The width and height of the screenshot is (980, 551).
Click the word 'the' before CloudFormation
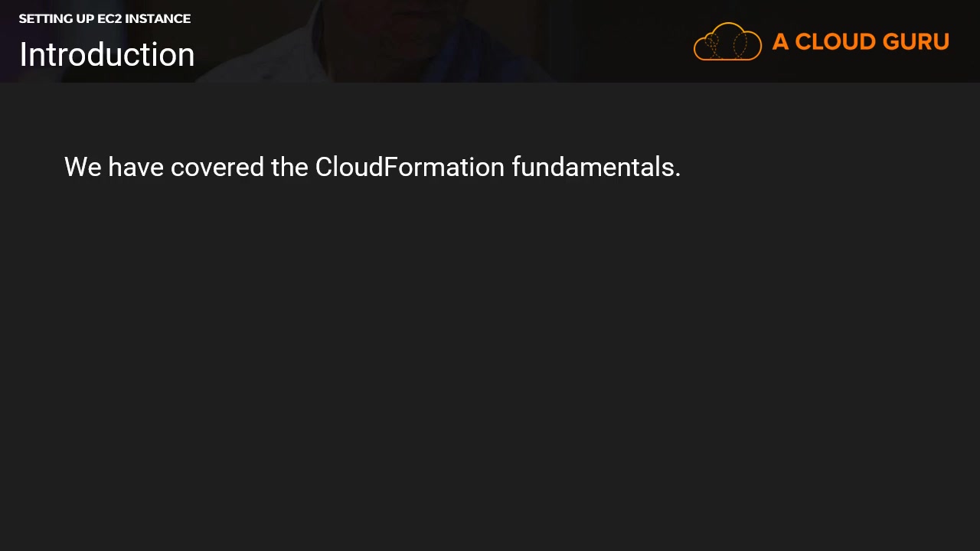(x=289, y=167)
